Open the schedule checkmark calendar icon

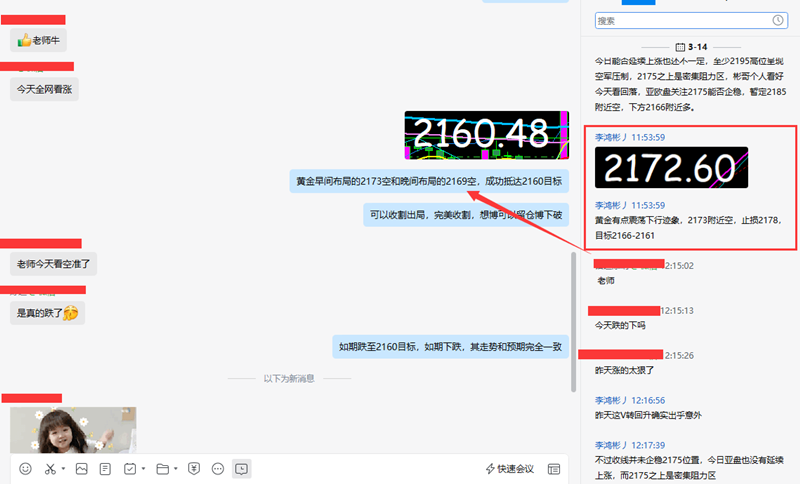pos(130,468)
